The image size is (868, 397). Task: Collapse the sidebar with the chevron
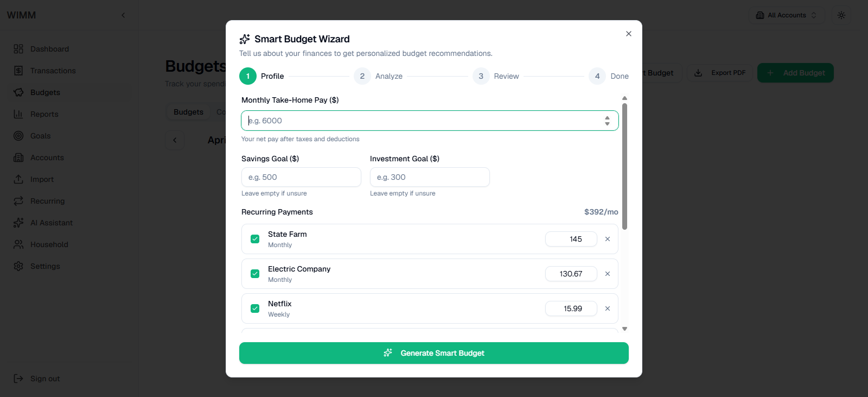(123, 15)
